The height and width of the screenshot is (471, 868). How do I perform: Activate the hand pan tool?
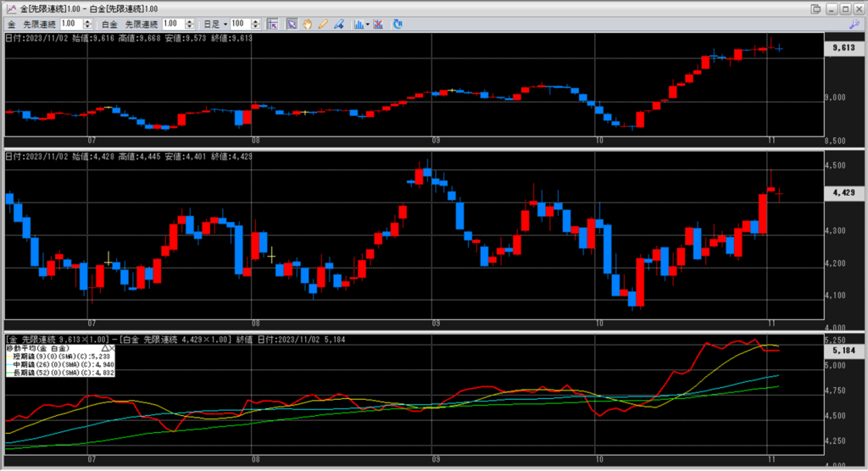coord(307,24)
